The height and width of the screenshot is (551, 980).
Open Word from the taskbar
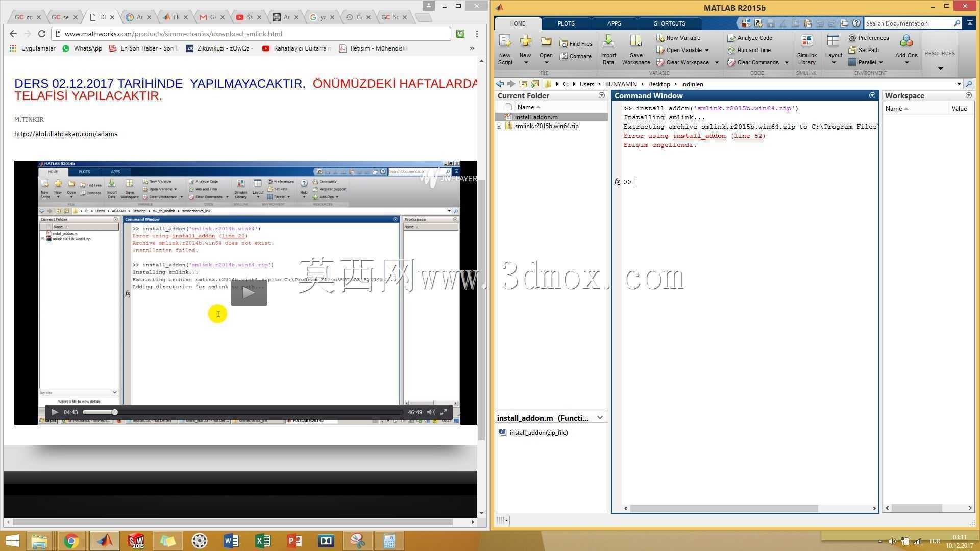point(231,541)
